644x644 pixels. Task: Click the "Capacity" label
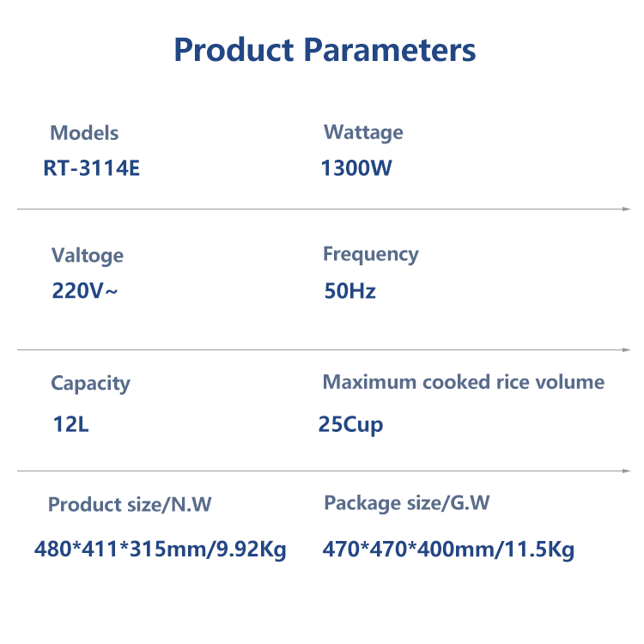pyautogui.click(x=90, y=383)
